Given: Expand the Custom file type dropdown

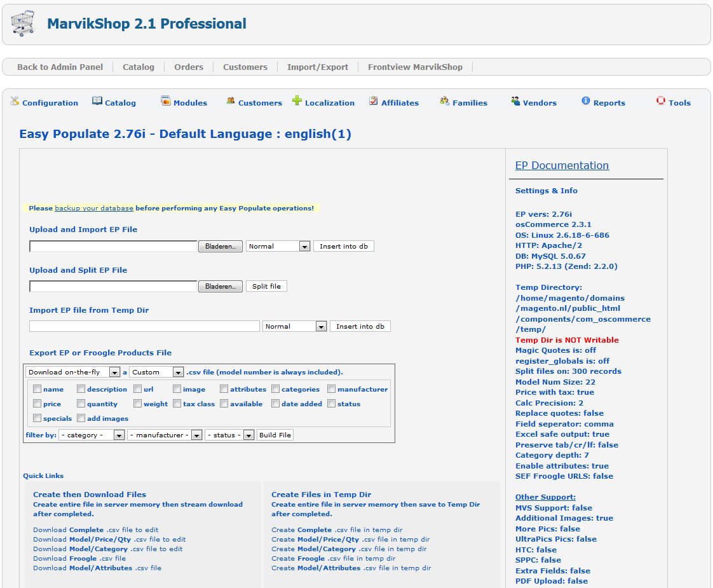Looking at the screenshot, I should click(156, 372).
